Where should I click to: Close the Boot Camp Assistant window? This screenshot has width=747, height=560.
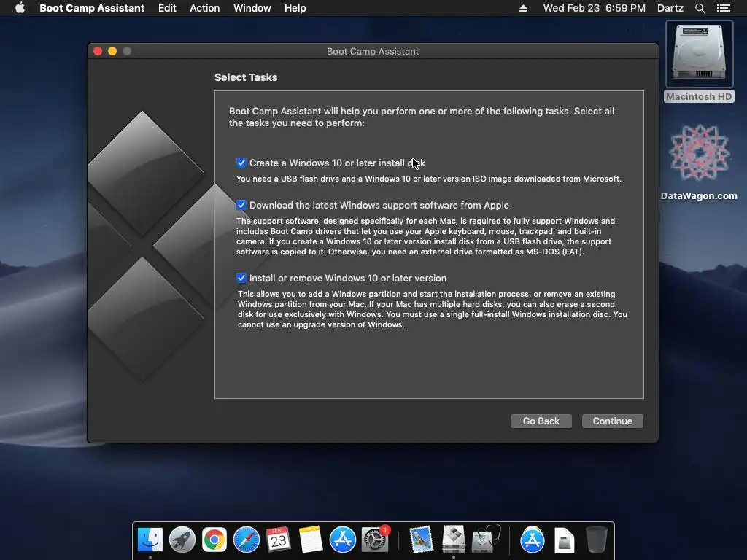coord(98,51)
